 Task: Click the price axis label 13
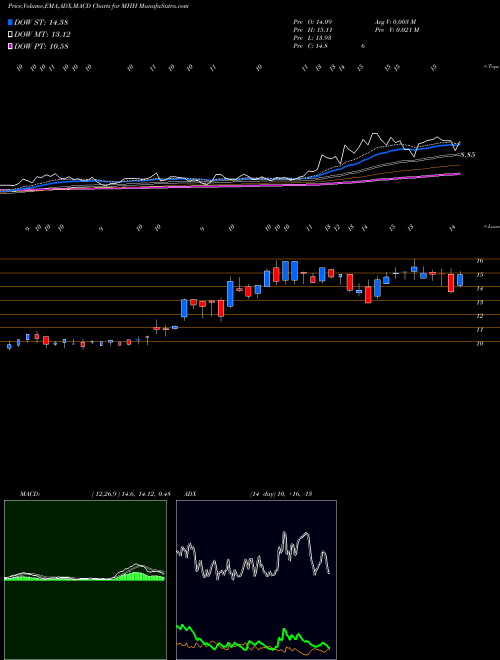[479, 302]
